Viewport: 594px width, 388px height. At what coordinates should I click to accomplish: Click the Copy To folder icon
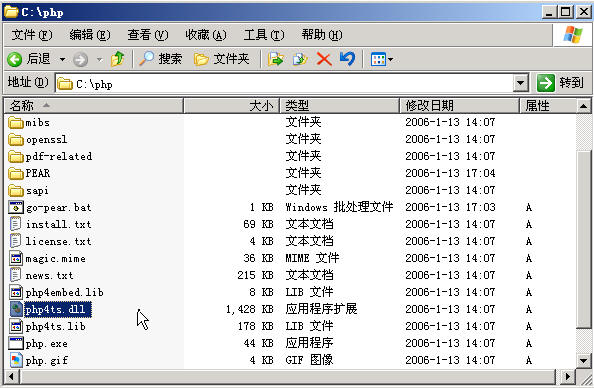point(300,59)
